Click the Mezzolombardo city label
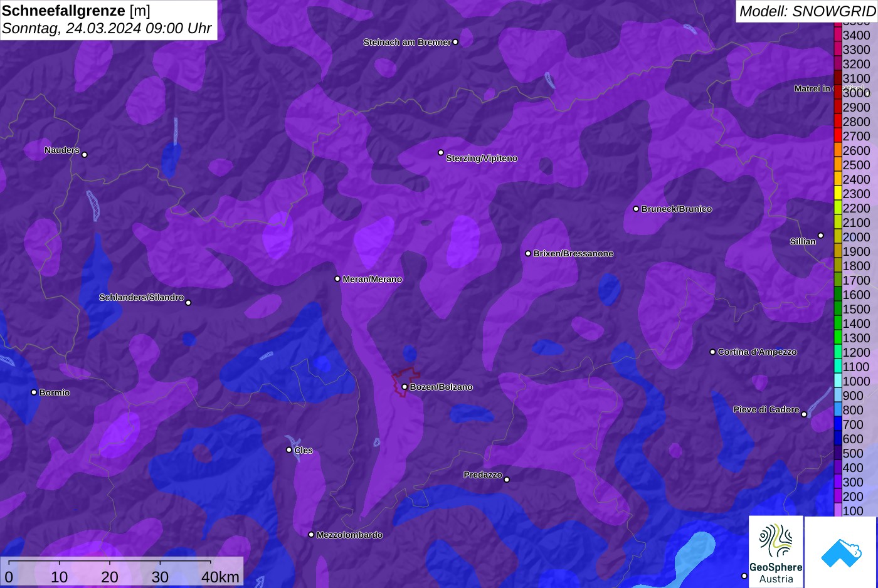Viewport: 878px width, 588px height. coord(349,535)
